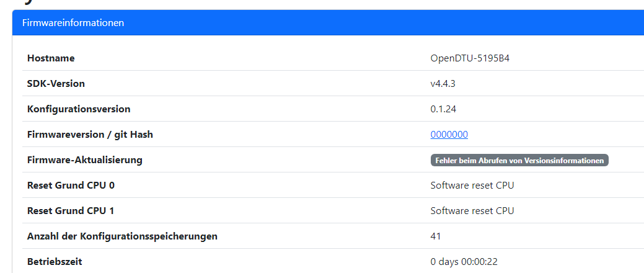The height and width of the screenshot is (273, 644).
Task: Click the Anzahl der Konfigurationsspeicherungen label
Action: 122,236
